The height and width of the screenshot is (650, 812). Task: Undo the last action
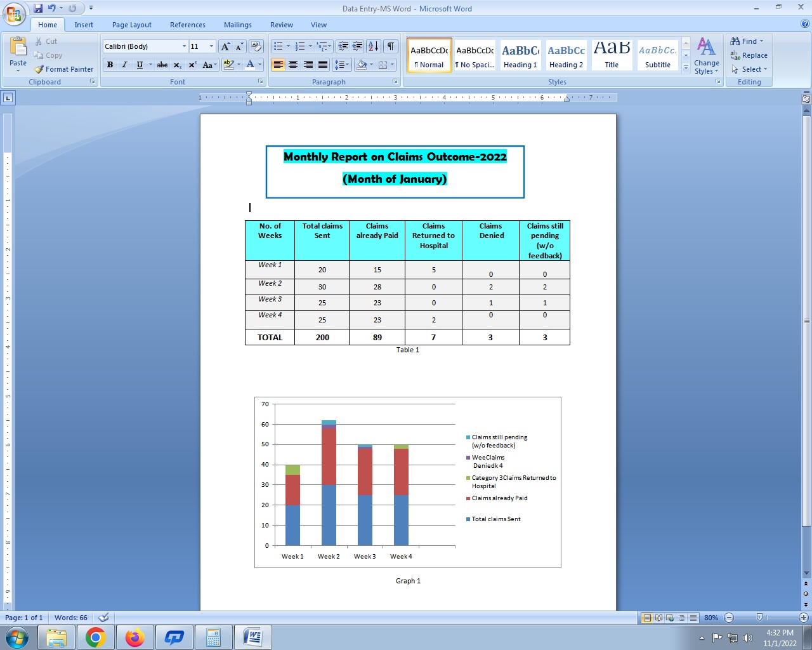click(51, 8)
